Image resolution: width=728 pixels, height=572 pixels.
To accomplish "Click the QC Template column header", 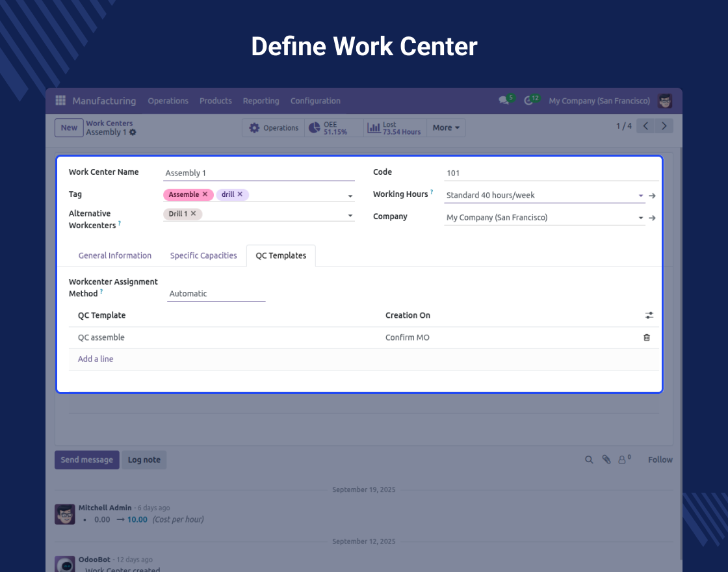I will click(x=101, y=315).
